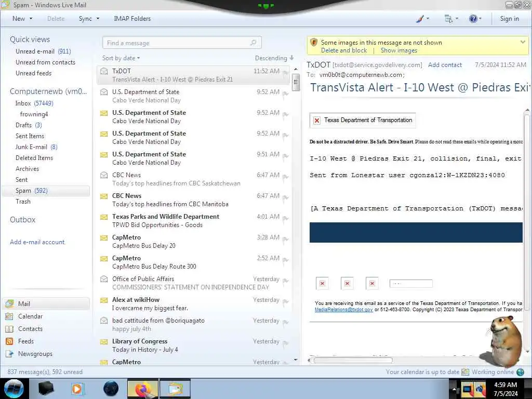Open the frowning4 subfolder
This screenshot has height=399, width=532.
(x=34, y=114)
